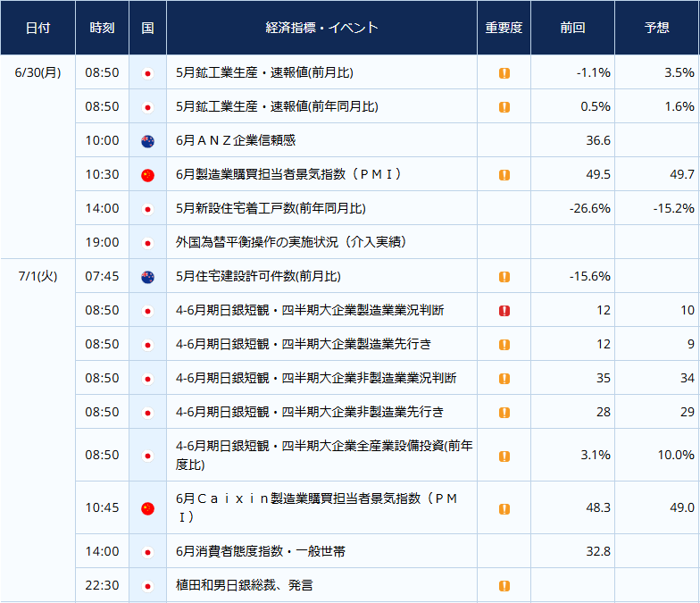Click Japan flag in 大企業非製造業業況判断 row
The height and width of the screenshot is (603, 700).
[147, 379]
